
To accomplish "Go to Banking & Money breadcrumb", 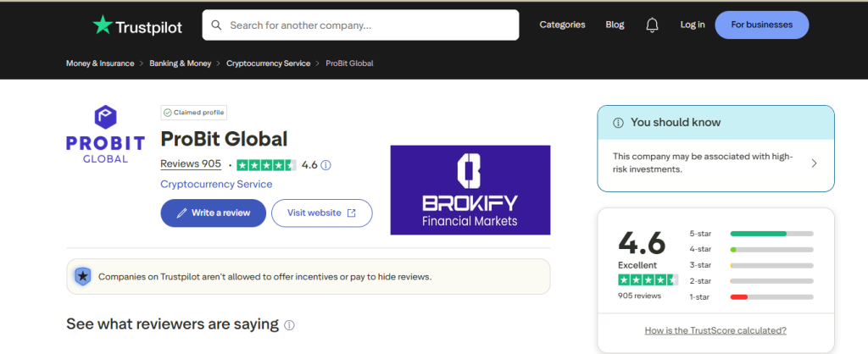I will (x=181, y=63).
